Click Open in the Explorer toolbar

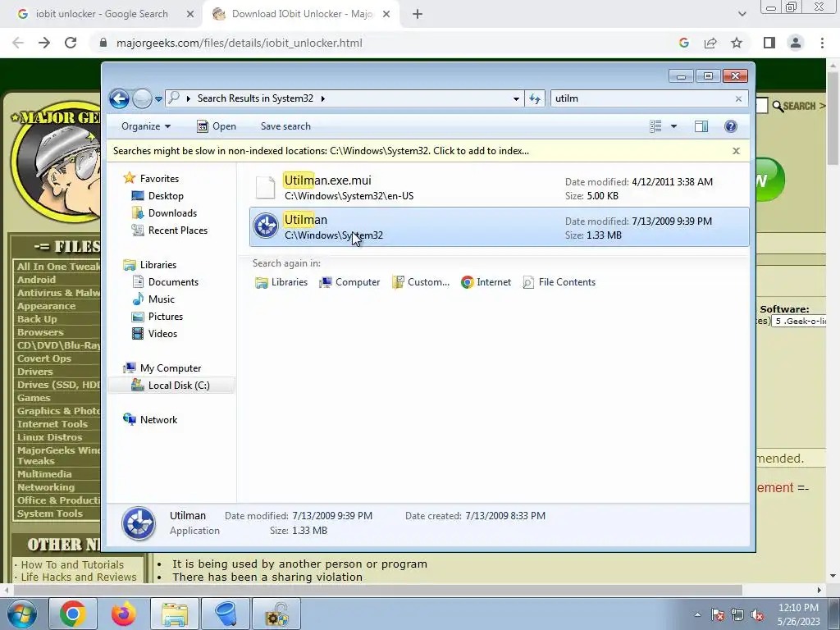pos(217,126)
